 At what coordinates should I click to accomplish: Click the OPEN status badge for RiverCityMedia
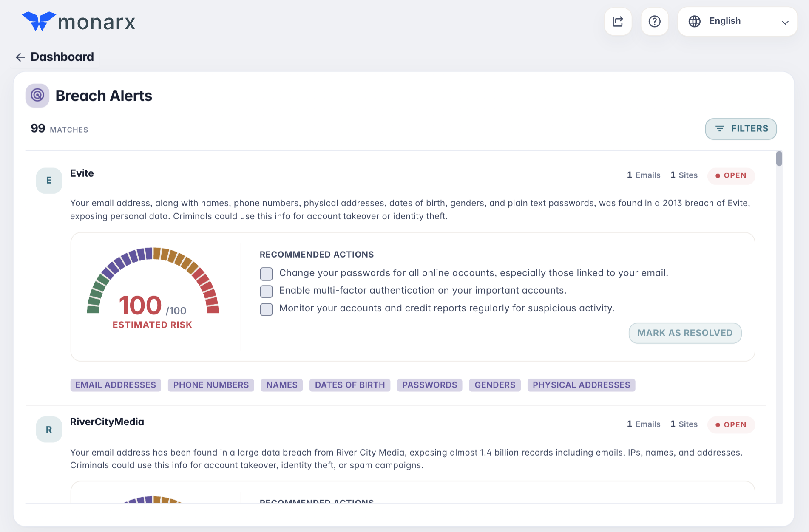tap(731, 425)
